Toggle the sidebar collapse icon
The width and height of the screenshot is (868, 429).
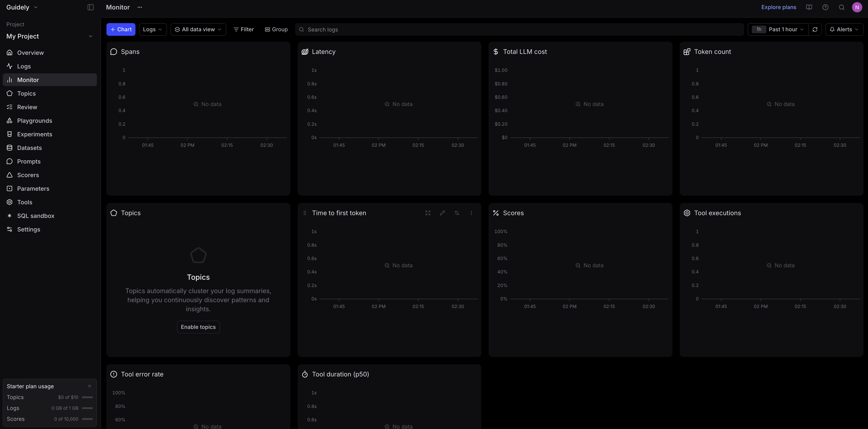(90, 7)
